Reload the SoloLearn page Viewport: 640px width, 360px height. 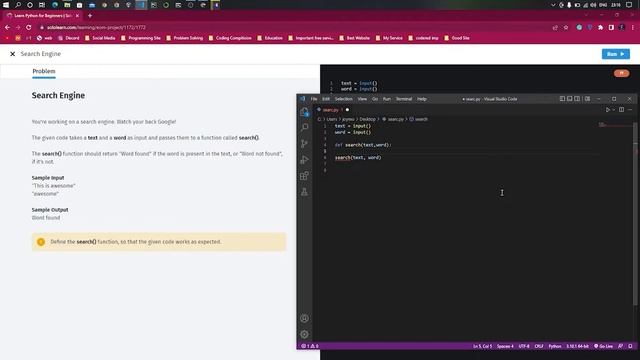(29, 27)
